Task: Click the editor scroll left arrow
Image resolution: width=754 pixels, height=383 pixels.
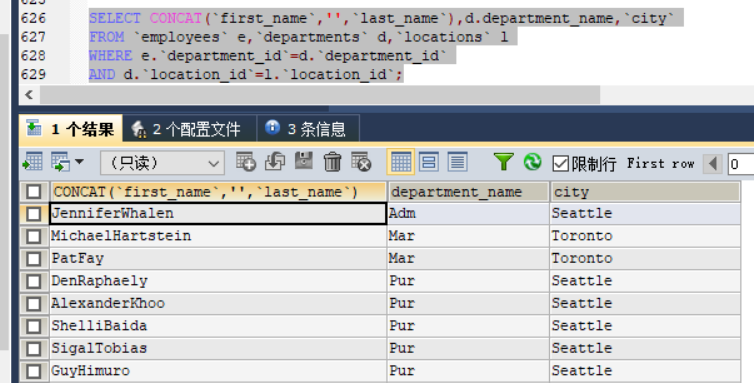Action: pyautogui.click(x=29, y=95)
